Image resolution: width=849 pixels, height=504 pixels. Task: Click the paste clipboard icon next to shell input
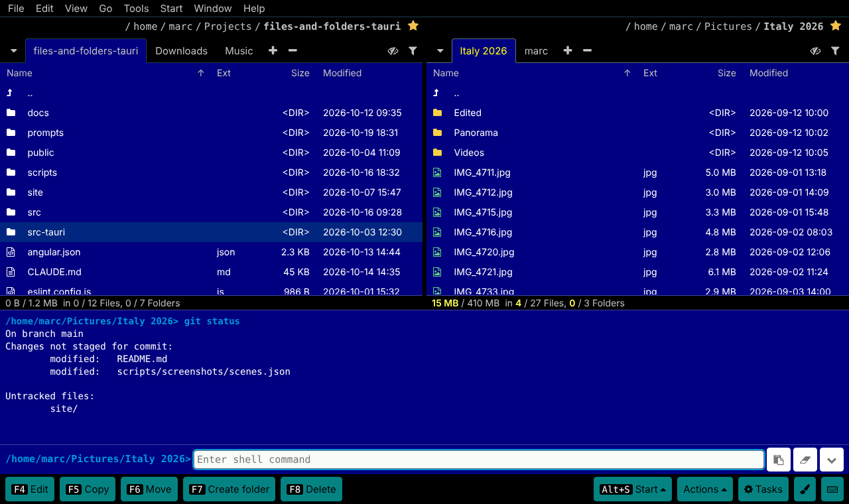tap(779, 460)
